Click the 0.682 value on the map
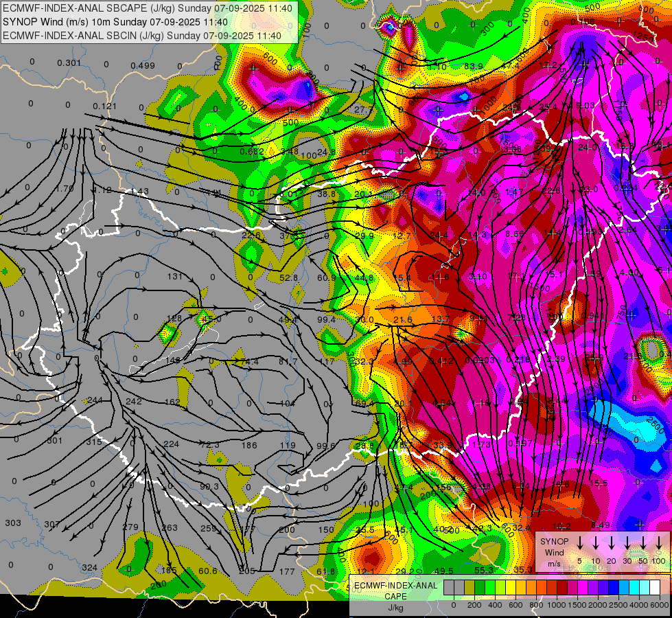This screenshot has width=672, height=618. (x=252, y=151)
